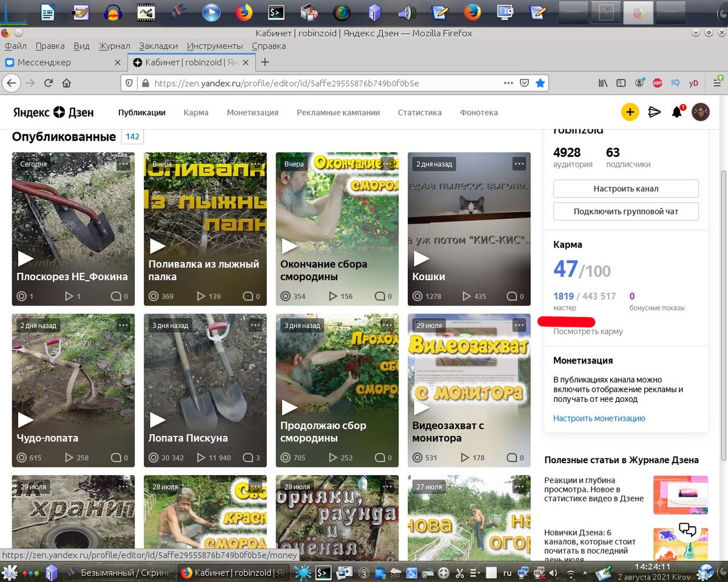This screenshot has width=728, height=582.
Task: Reload the current page
Action: (x=48, y=83)
